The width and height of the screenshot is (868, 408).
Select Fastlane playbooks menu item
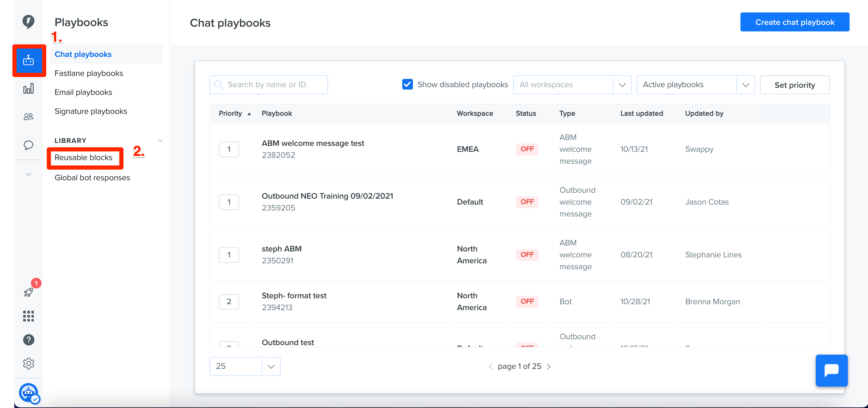pyautogui.click(x=89, y=74)
